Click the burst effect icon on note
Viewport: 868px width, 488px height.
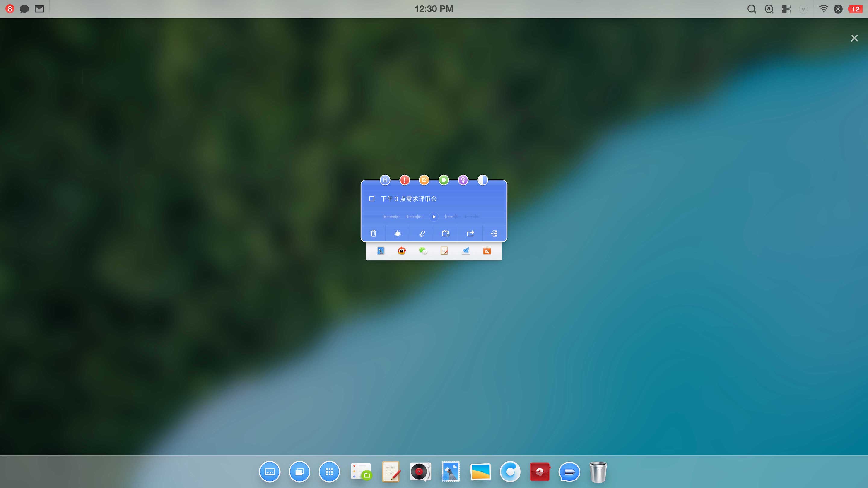(398, 233)
